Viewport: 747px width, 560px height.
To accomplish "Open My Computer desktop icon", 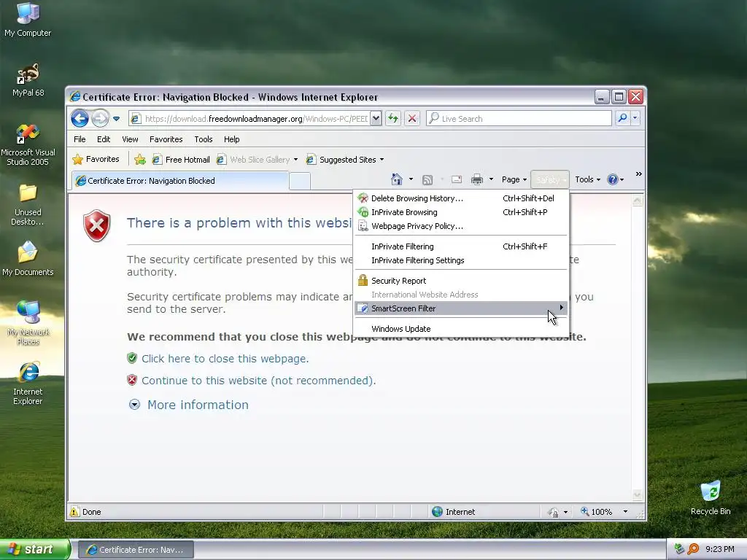I will coord(28,19).
